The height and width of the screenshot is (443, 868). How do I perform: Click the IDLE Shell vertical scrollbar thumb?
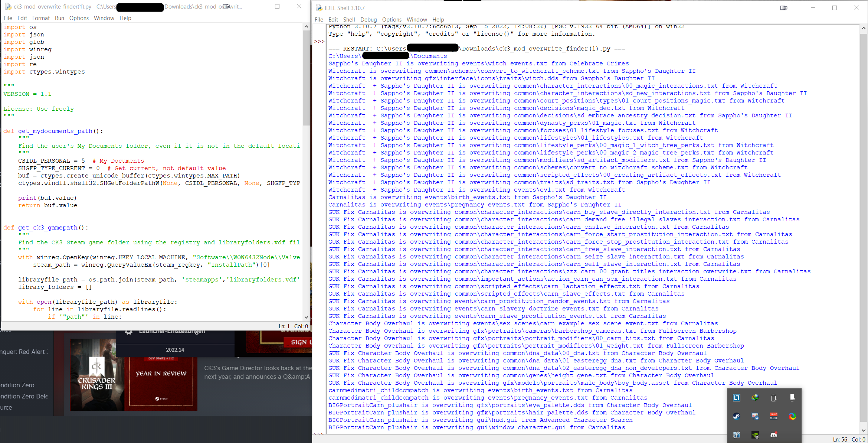click(864, 228)
